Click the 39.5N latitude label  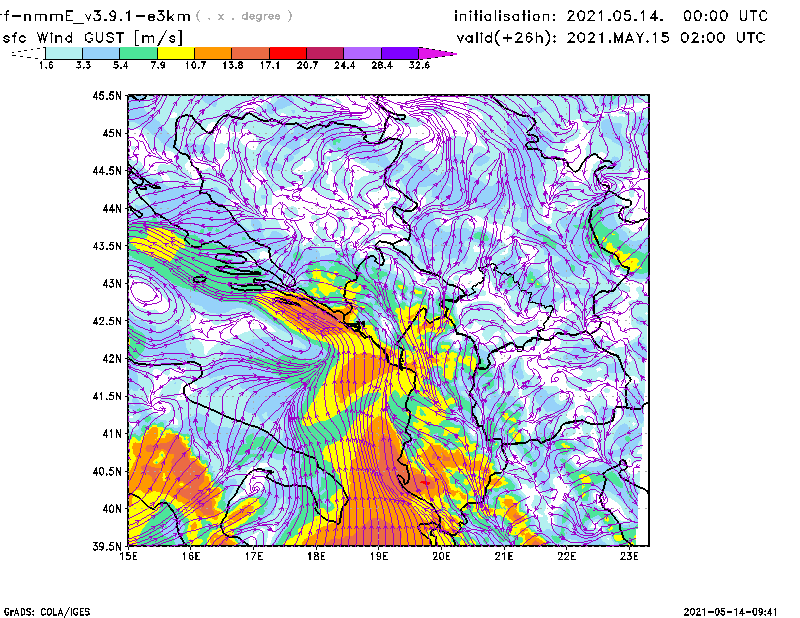click(107, 547)
